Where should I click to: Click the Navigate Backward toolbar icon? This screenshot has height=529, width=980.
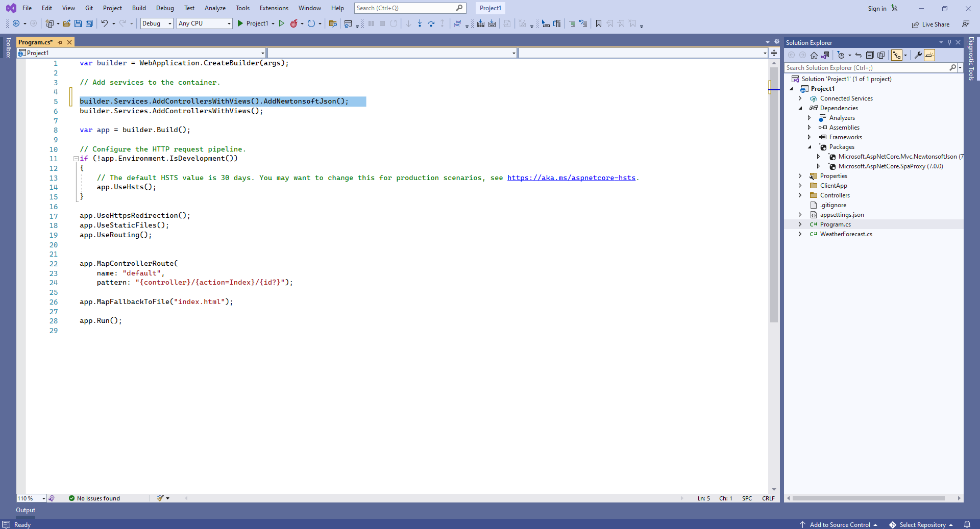click(x=16, y=23)
